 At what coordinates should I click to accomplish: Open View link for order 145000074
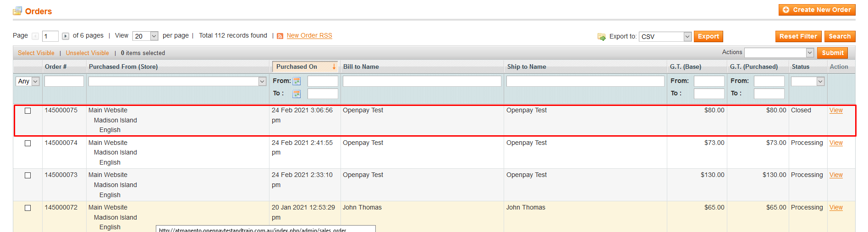coord(836,143)
